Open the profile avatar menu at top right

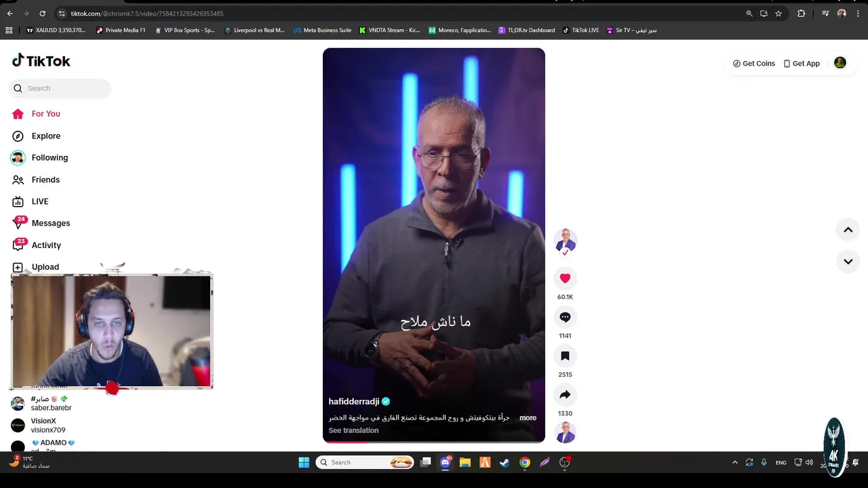[840, 63]
